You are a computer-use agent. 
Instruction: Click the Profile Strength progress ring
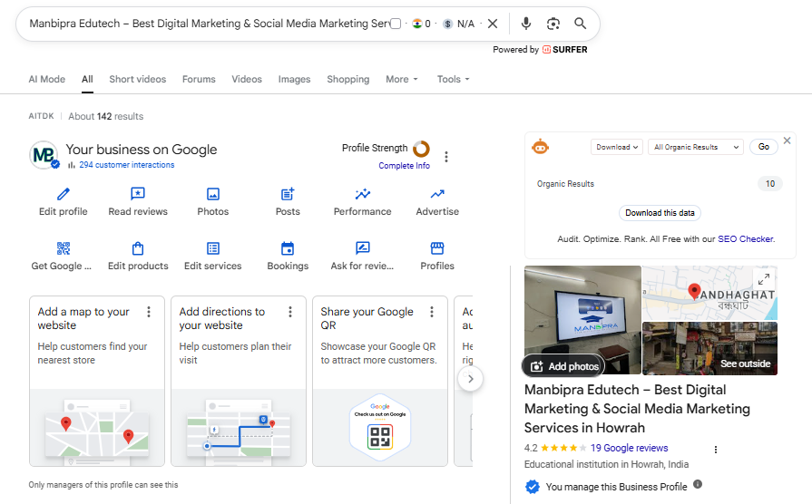pos(421,149)
